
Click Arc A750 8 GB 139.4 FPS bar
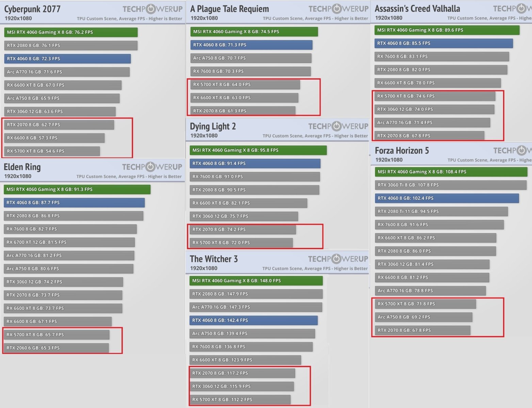(252, 334)
